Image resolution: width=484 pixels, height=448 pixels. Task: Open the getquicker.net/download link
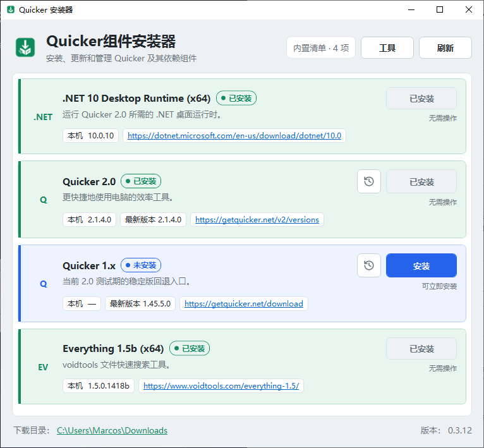pos(244,303)
